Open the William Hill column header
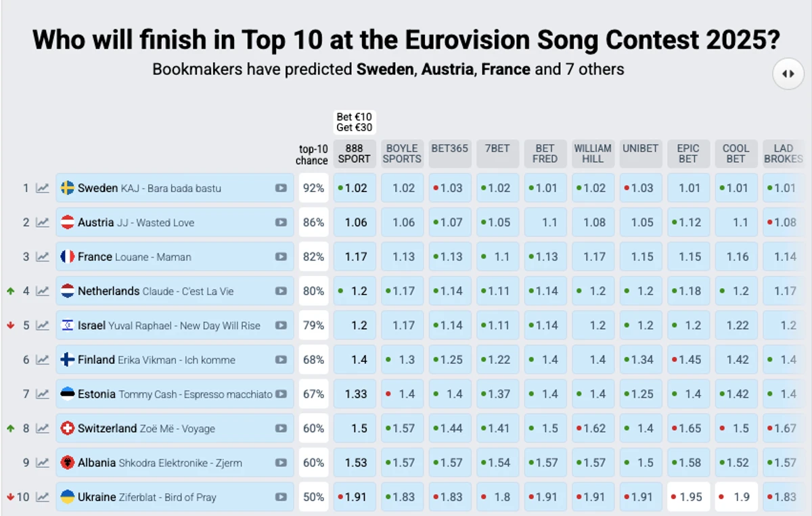The width and height of the screenshot is (812, 516). (x=593, y=154)
